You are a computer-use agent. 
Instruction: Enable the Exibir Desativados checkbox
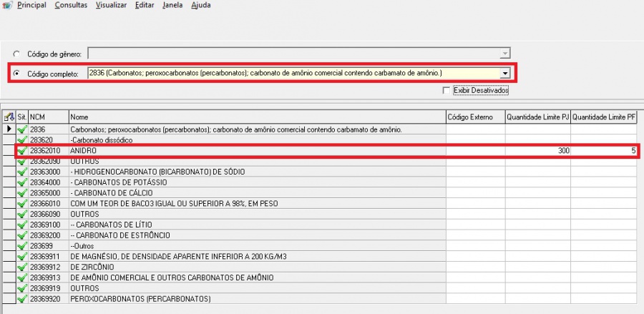click(x=446, y=90)
